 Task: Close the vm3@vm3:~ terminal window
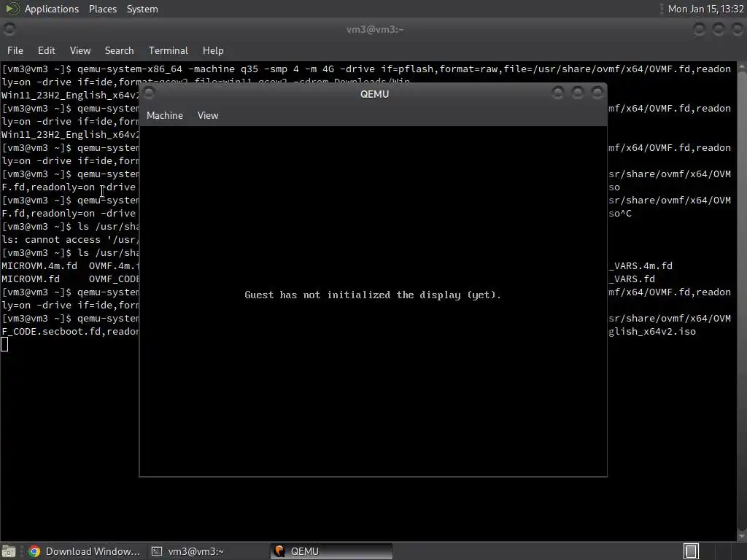pyautogui.click(x=738, y=29)
